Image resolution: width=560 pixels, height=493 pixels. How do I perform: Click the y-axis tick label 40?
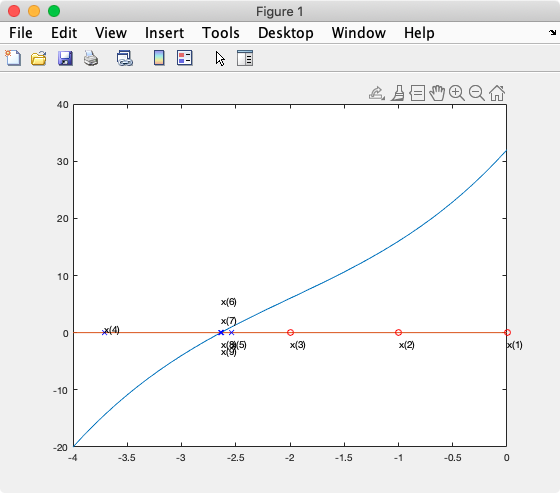tap(62, 105)
